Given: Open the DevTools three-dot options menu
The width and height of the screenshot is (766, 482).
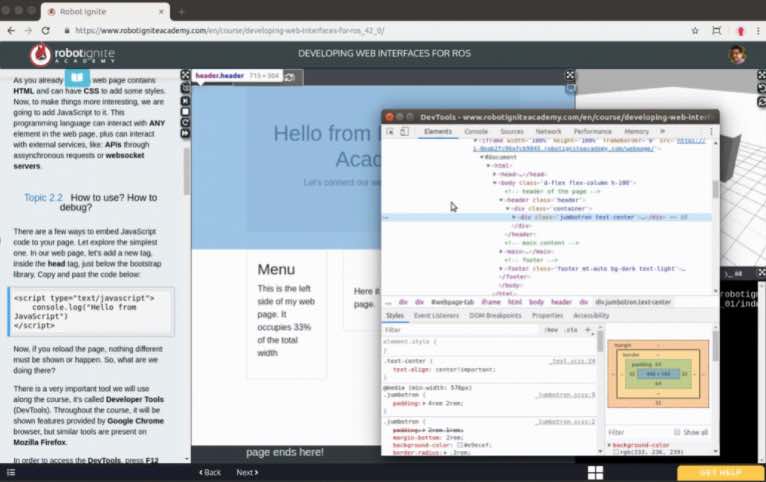Looking at the screenshot, I should click(711, 131).
